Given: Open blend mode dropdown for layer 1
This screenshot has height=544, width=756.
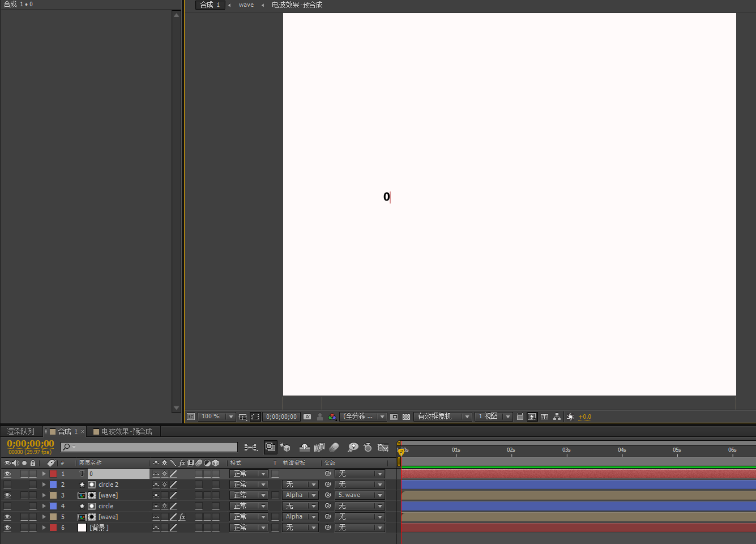Looking at the screenshot, I should click(x=249, y=474).
